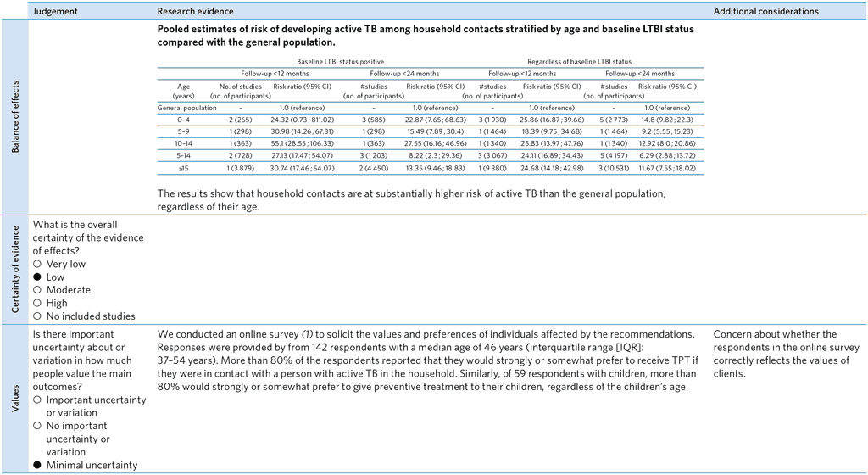
Task: Click the 5-14 age row label
Action: point(183,155)
